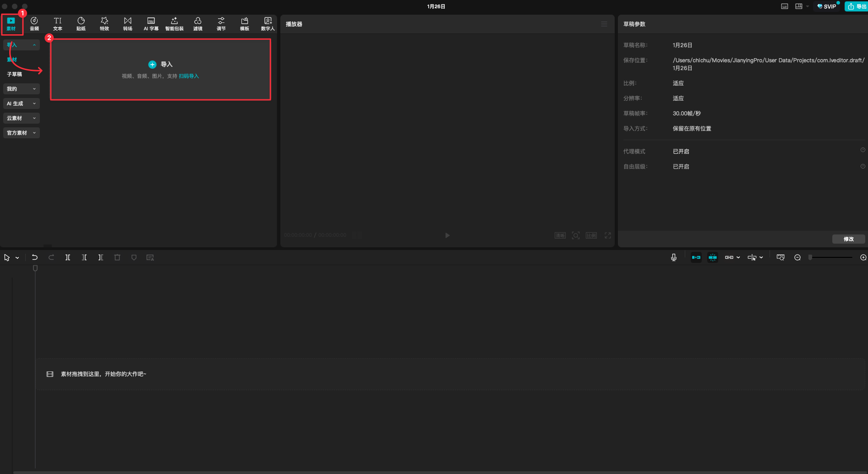Click the 保存位置 draft path text
The width and height of the screenshot is (868, 474).
769,64
